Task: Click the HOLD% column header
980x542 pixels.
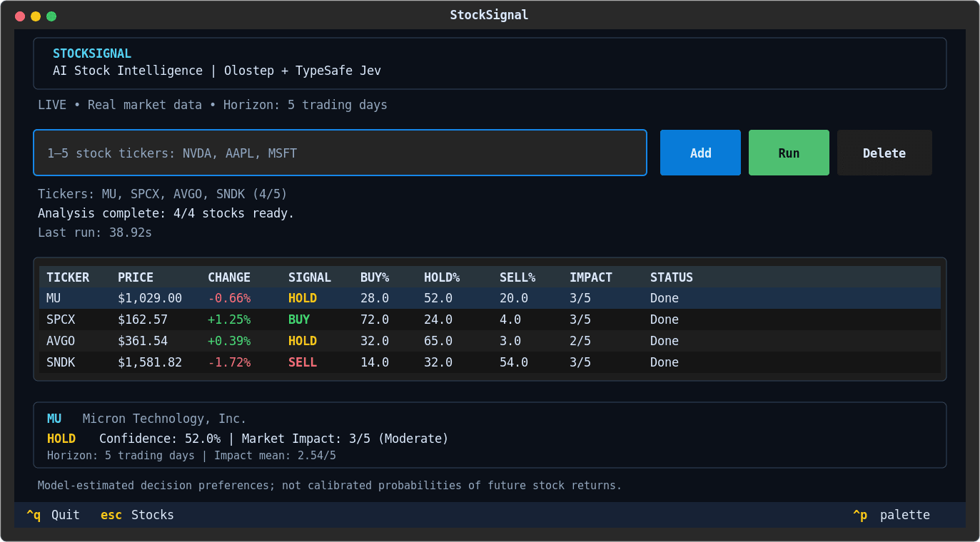Action: tap(442, 277)
